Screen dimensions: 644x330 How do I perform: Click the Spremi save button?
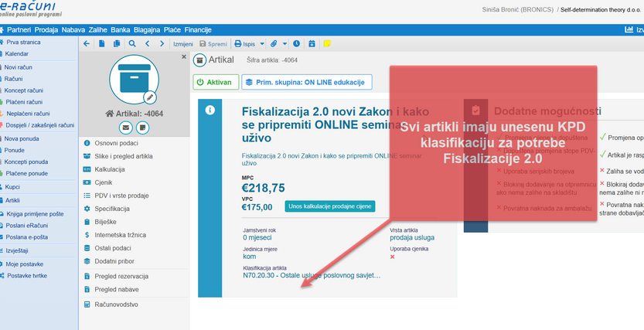point(213,44)
